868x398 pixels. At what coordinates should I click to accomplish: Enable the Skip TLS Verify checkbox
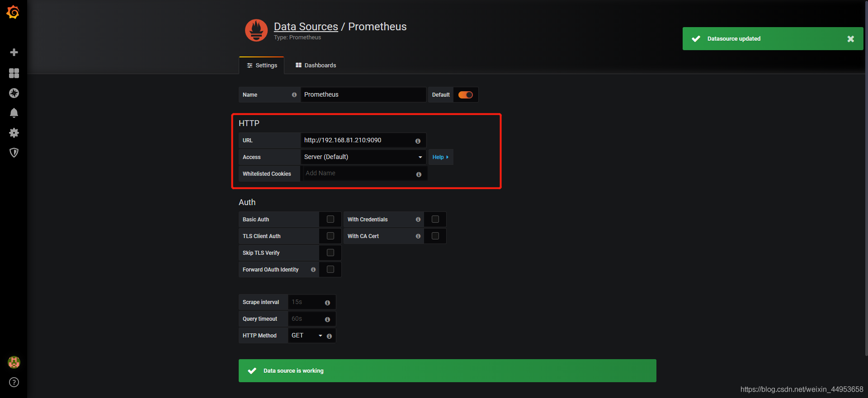[x=330, y=253]
